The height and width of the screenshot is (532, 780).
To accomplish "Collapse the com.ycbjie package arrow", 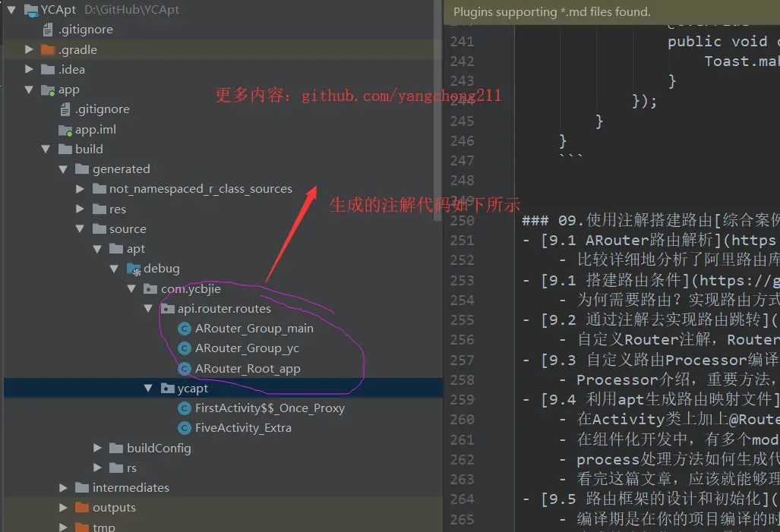I will (131, 289).
